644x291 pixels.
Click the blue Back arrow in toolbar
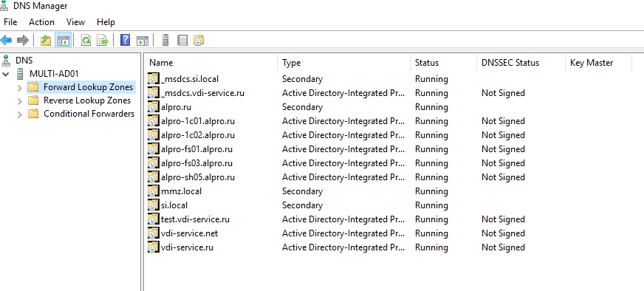click(6, 41)
